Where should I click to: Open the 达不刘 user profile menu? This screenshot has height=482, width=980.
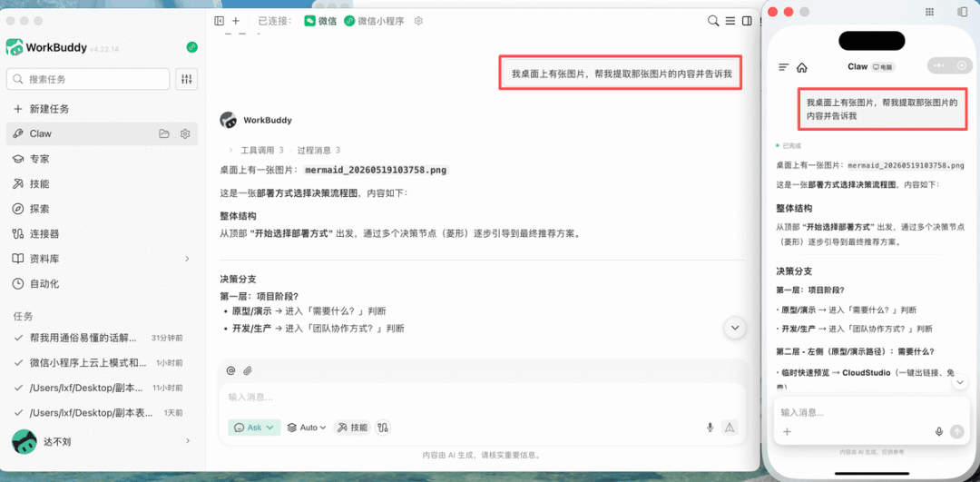[102, 441]
